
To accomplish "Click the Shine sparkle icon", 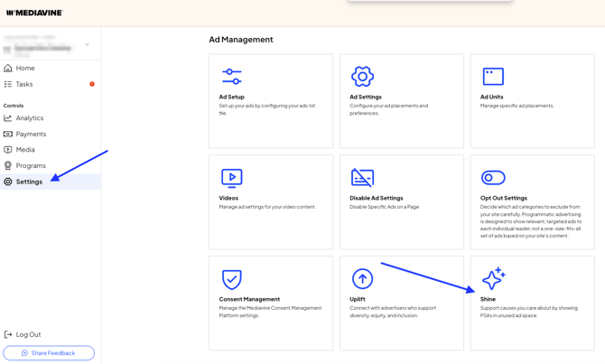I will coord(494,278).
